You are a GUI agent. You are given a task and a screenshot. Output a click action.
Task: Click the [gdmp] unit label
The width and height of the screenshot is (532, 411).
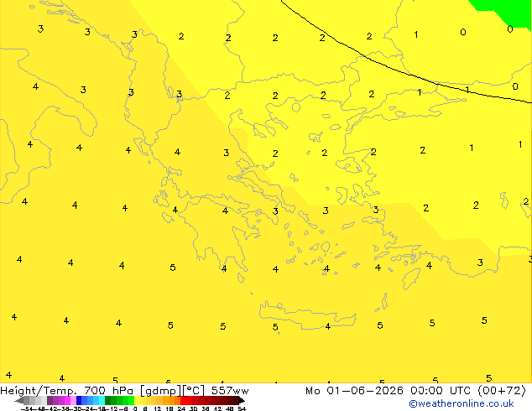point(161,391)
